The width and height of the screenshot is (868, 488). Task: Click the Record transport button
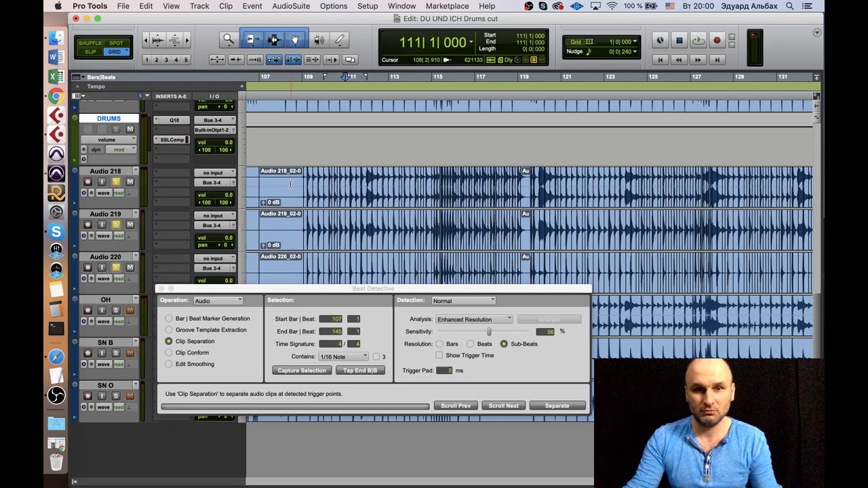[x=717, y=41]
